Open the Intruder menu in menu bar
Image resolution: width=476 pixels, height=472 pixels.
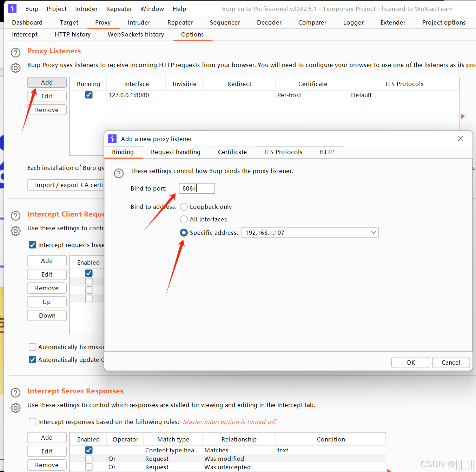pos(86,9)
